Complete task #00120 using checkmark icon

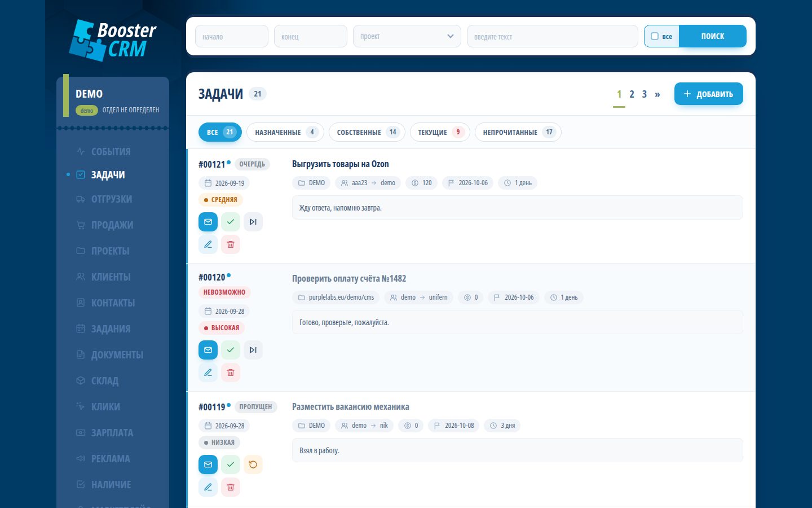click(231, 350)
